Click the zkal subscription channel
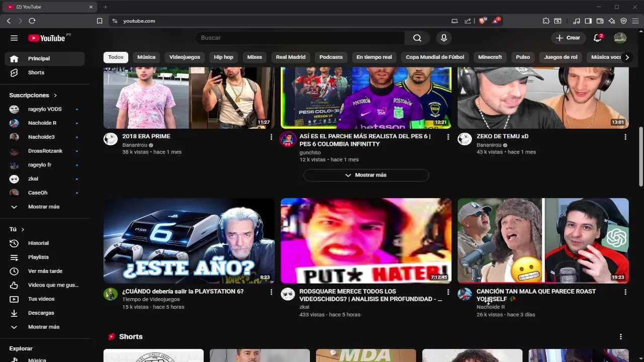Image resolution: width=644 pixels, height=362 pixels. click(x=45, y=178)
